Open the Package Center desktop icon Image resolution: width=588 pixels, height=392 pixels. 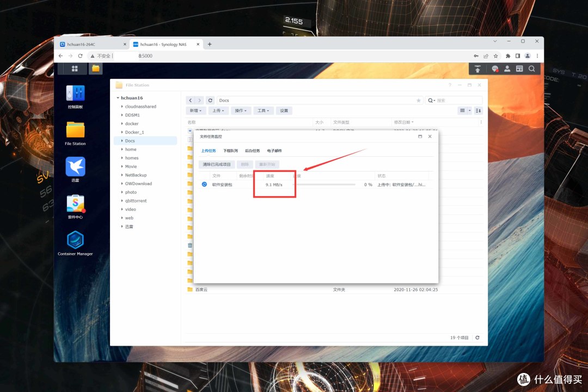tap(75, 203)
